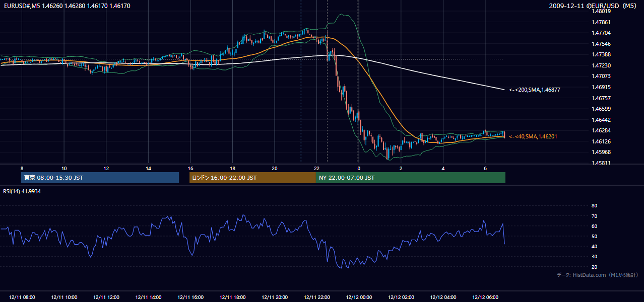Click hour tick 22 under the price chart
The width and height of the screenshot is (644, 302).
tap(316, 168)
